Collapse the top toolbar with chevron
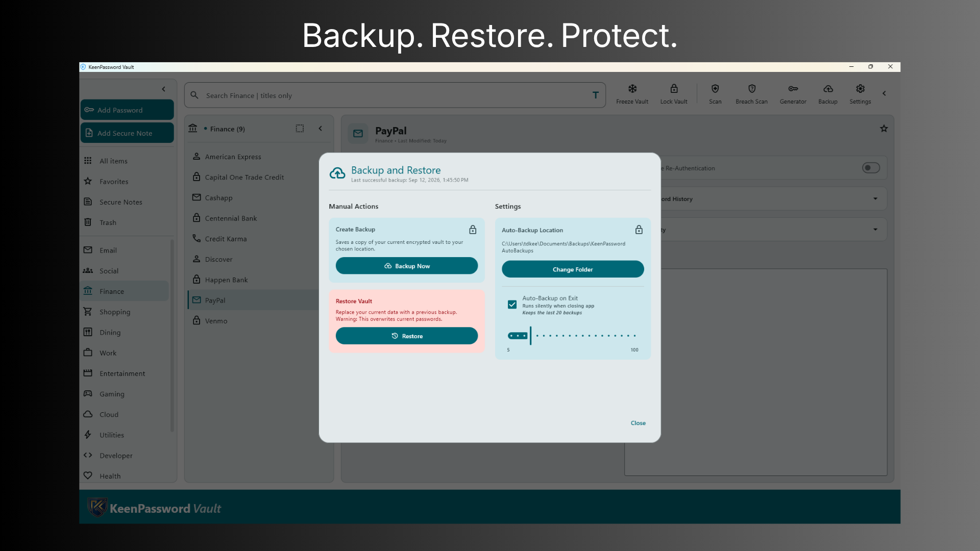Screen dimensions: 980x551 coord(884,93)
